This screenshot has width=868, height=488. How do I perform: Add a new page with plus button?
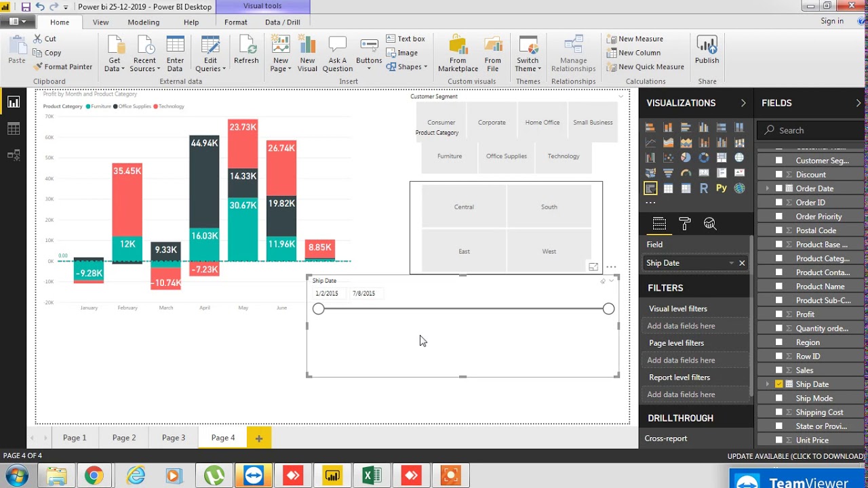(x=258, y=439)
